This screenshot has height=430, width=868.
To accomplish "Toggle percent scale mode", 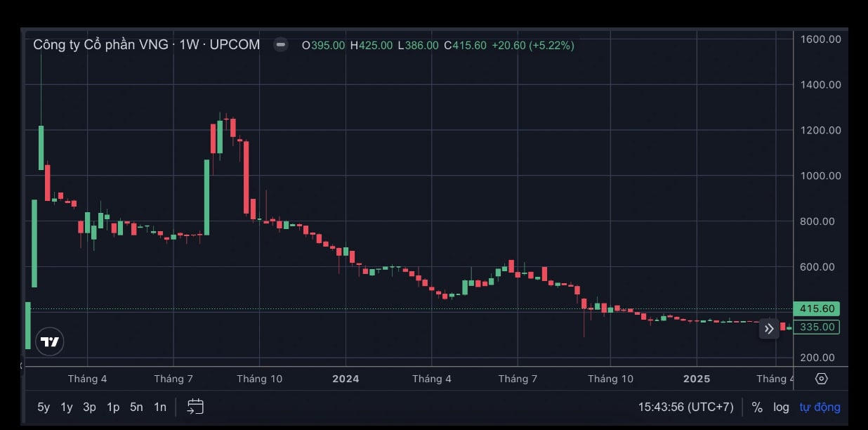I will click(757, 407).
